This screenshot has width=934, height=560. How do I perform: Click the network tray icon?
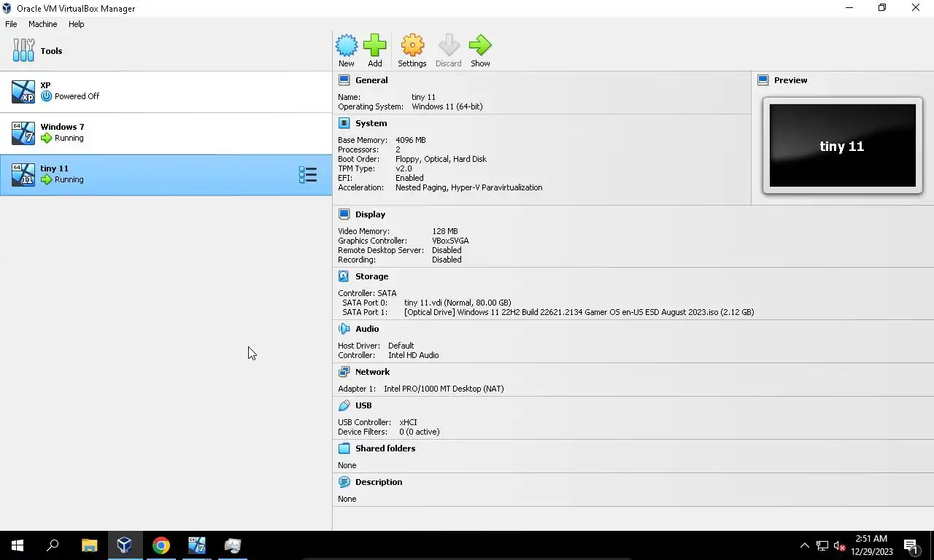[x=822, y=545]
